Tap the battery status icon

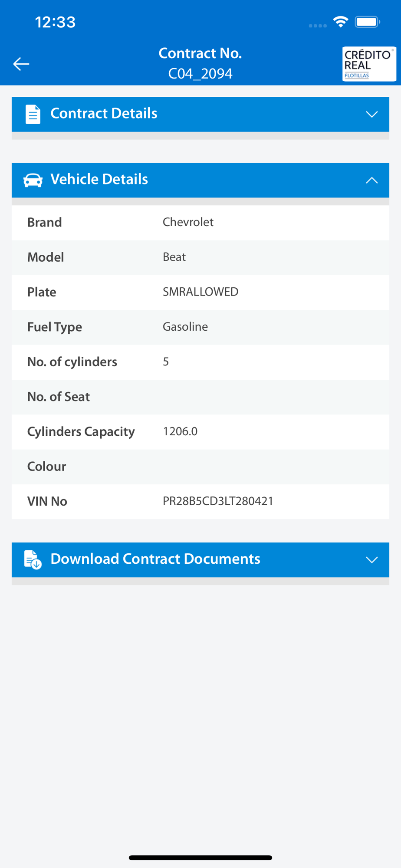[x=367, y=22]
